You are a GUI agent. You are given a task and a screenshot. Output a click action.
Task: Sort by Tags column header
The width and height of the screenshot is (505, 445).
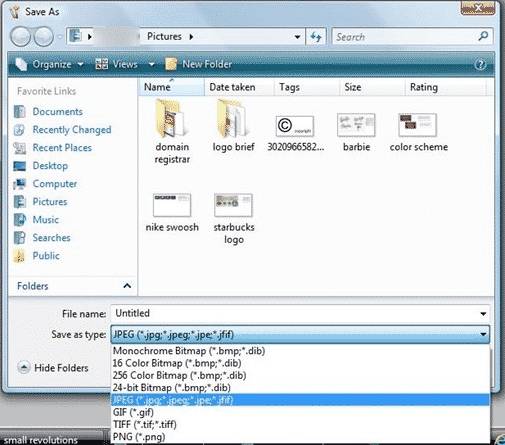[307, 87]
